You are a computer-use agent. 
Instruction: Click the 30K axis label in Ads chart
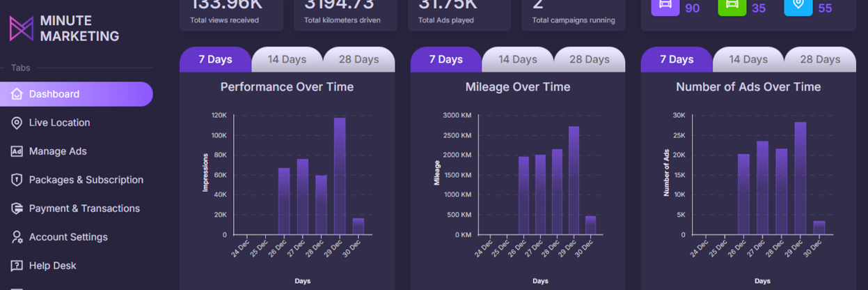(679, 115)
